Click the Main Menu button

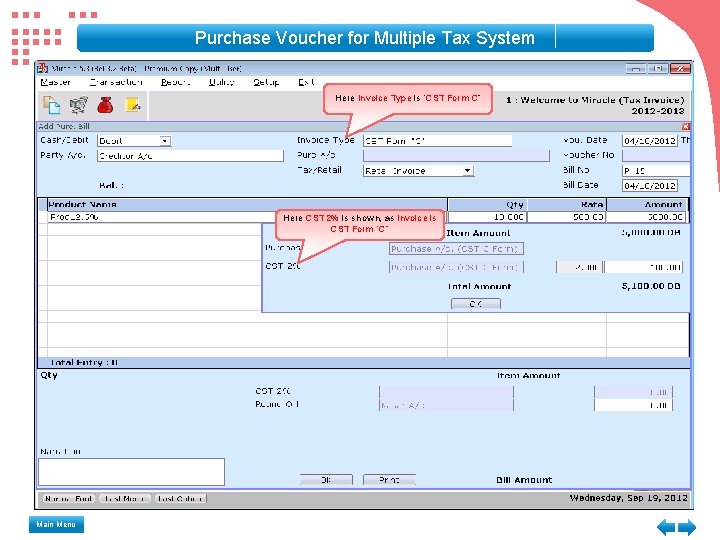[56, 524]
